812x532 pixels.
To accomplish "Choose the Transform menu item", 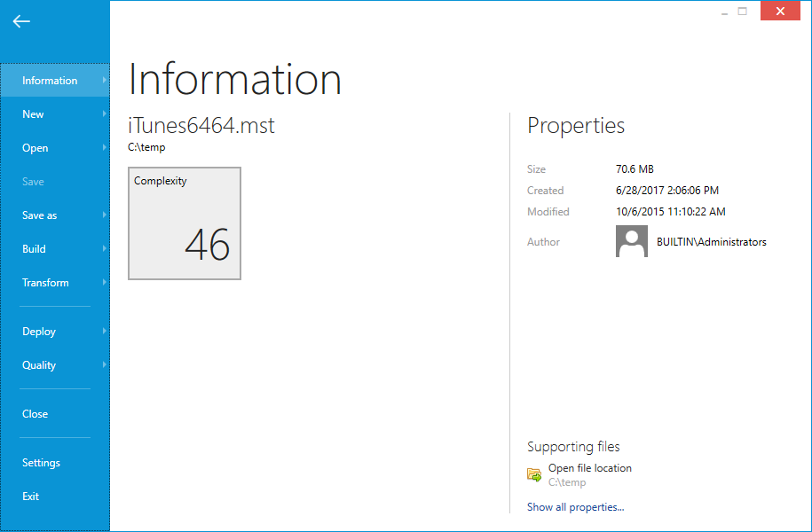I will tap(45, 283).
